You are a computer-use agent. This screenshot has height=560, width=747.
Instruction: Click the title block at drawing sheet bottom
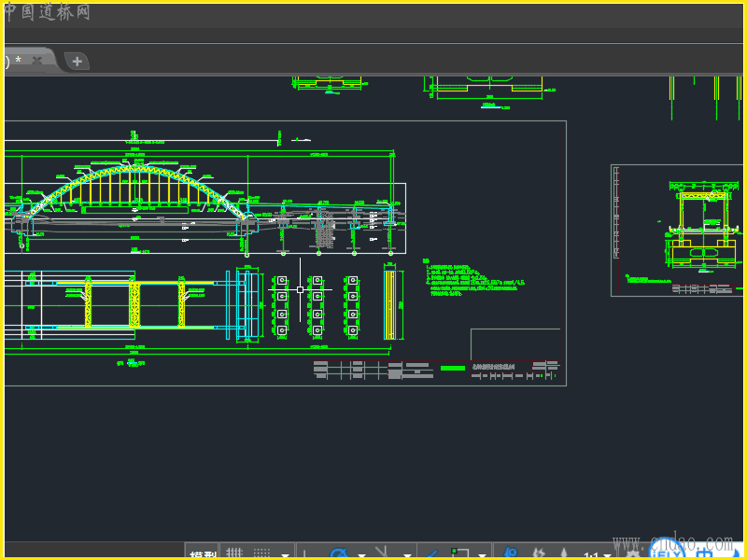(436, 370)
